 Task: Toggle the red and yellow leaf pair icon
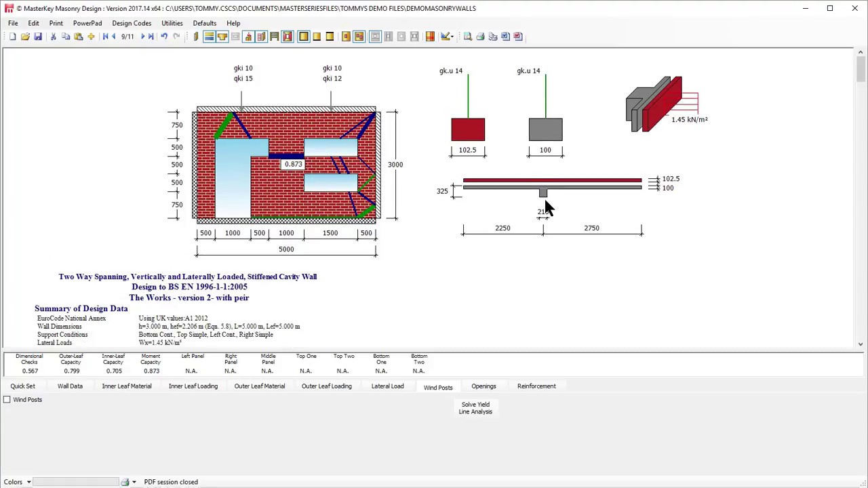pos(261,37)
